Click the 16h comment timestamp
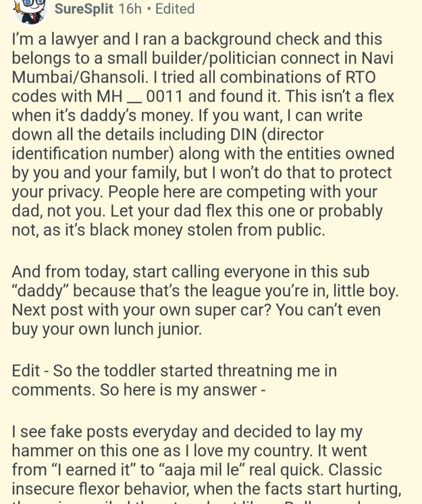Screen dimensions: 422x504 click(x=130, y=9)
